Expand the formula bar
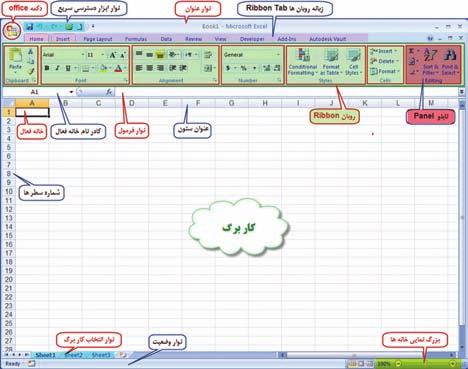 [x=462, y=92]
